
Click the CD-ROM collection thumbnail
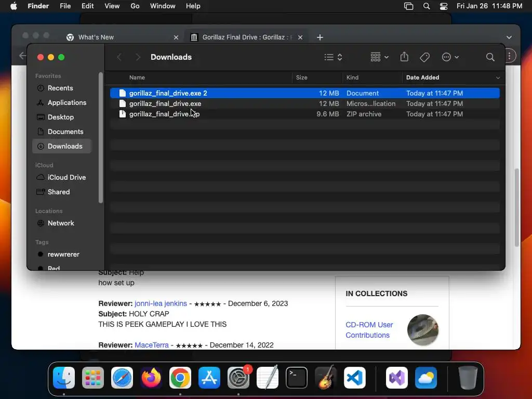tap(423, 330)
